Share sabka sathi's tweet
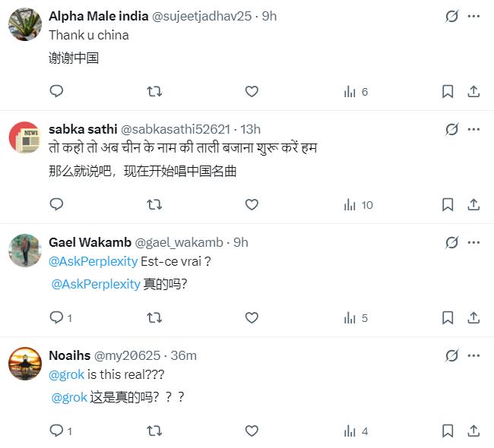The image size is (494, 448). pos(473,205)
